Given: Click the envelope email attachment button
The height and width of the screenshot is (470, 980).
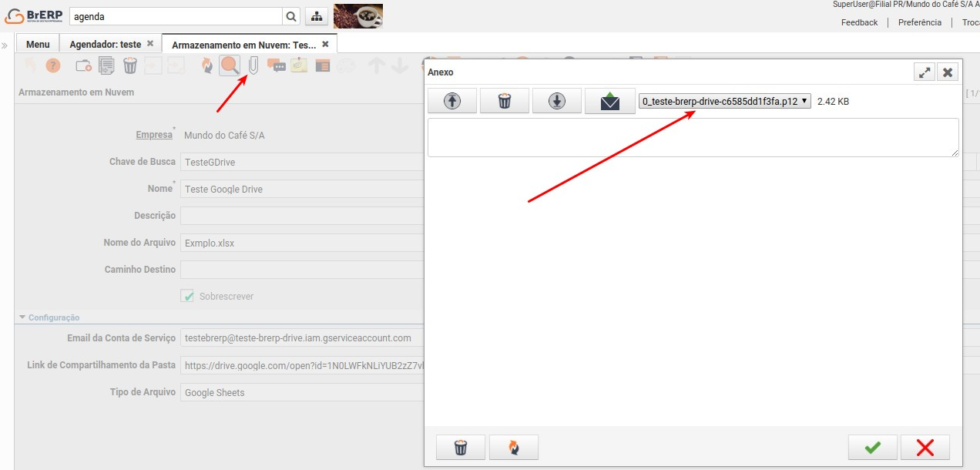Looking at the screenshot, I should click(609, 101).
